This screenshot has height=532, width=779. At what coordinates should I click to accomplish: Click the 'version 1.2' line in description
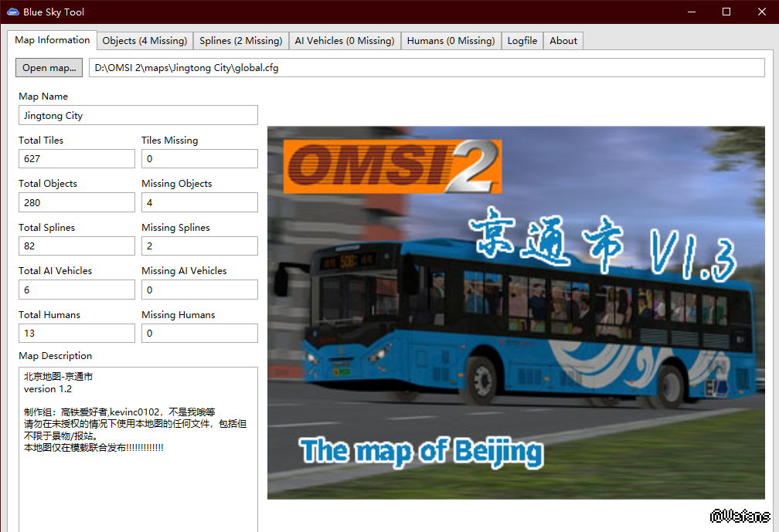tap(48, 389)
